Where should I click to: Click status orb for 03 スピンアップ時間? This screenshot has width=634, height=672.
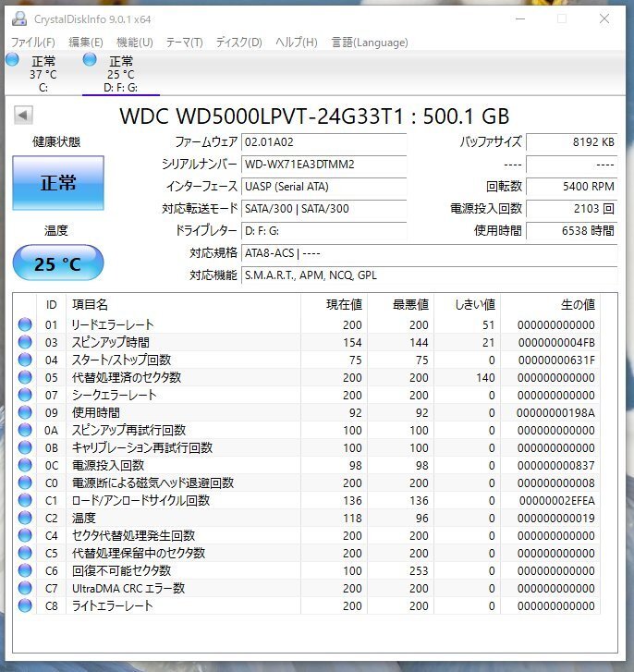click(x=25, y=342)
